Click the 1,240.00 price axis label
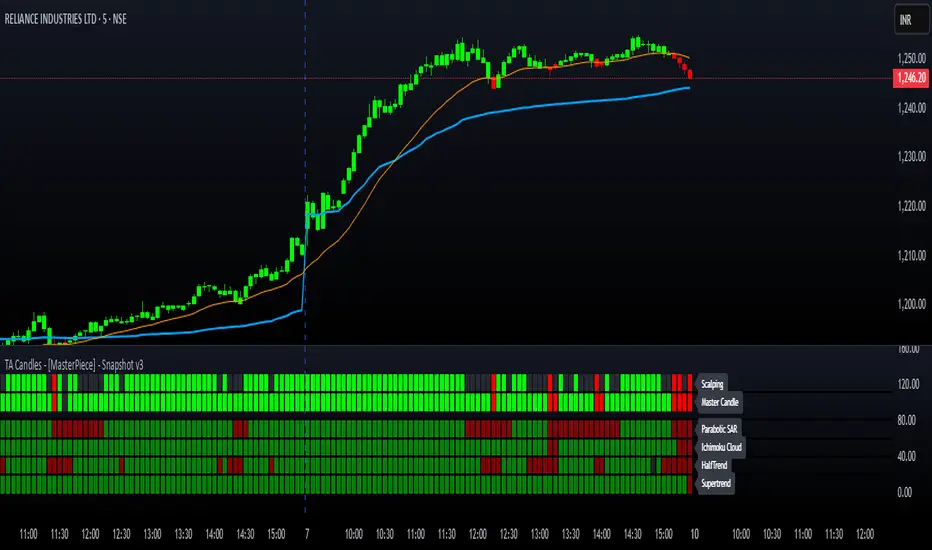 tap(912, 108)
